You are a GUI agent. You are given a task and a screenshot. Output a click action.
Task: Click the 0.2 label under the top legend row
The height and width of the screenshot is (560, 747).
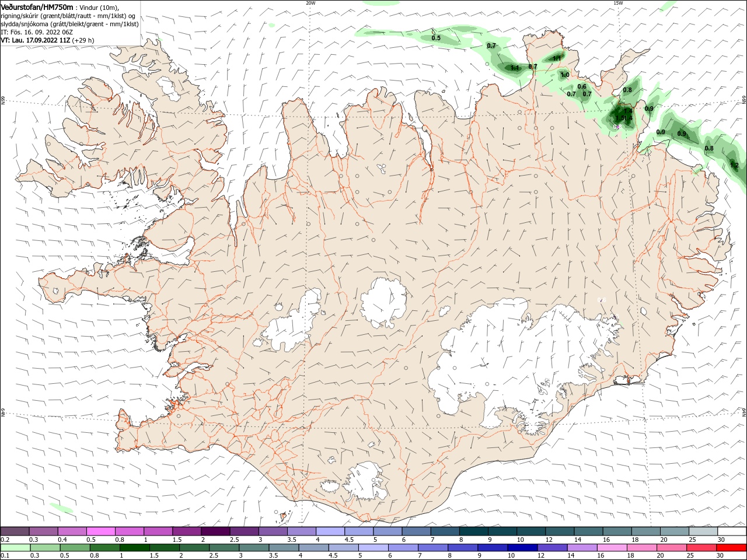point(5,540)
